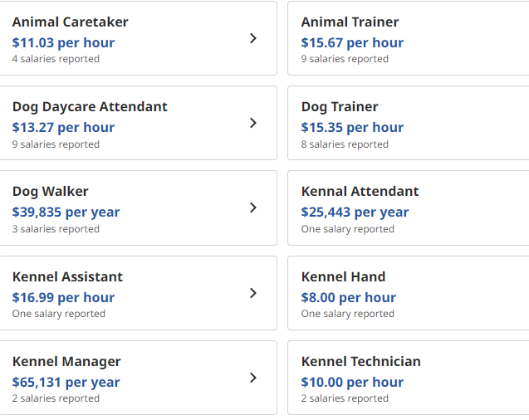Open the Animal Caretaker title heading

click(70, 22)
